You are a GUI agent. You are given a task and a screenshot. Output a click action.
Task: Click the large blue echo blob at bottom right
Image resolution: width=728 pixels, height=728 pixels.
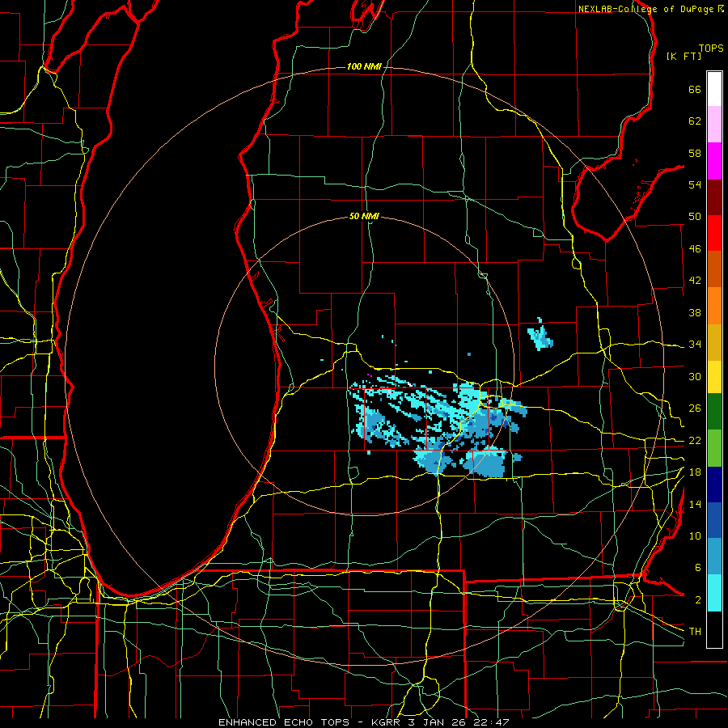485,463
